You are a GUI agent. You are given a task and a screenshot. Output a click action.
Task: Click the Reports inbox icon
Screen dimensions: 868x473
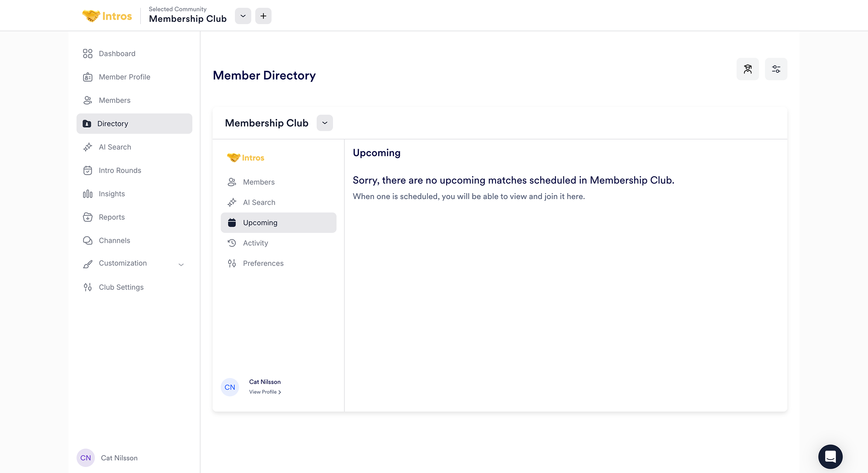(87, 217)
